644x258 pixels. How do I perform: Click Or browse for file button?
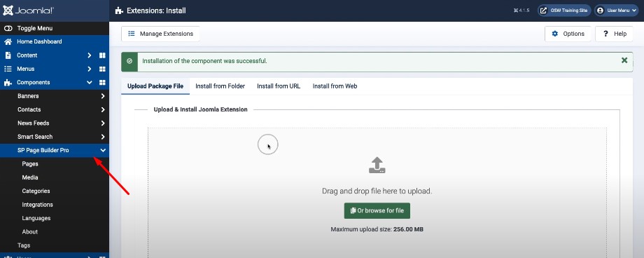point(377,211)
